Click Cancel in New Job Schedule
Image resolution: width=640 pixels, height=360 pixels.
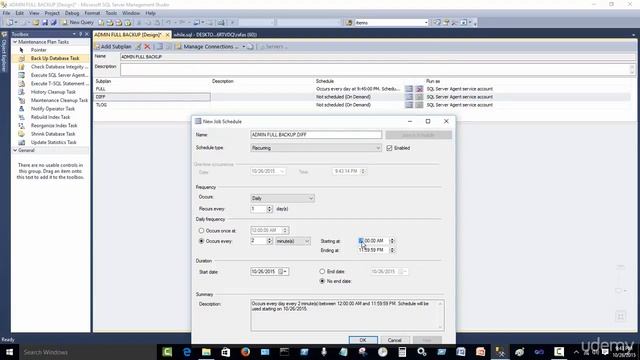(394, 340)
